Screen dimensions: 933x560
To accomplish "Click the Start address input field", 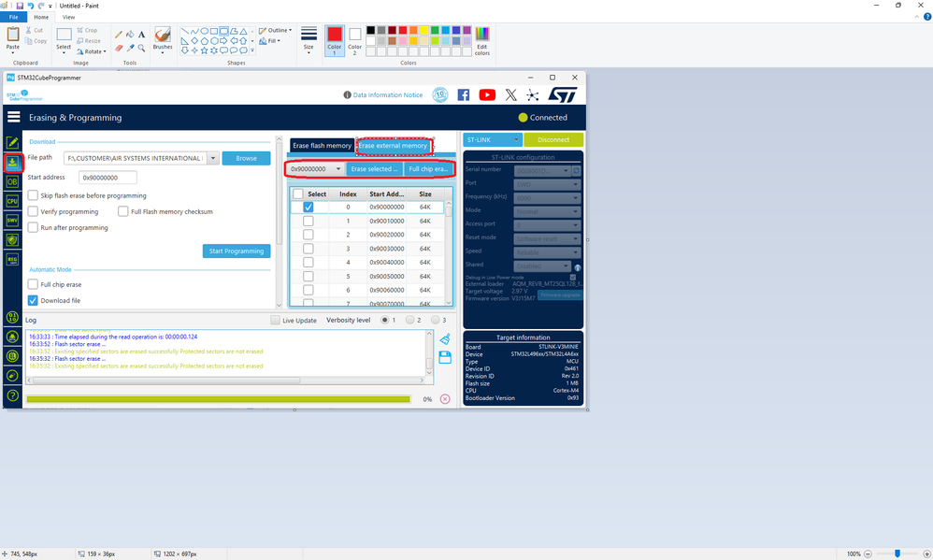I will click(108, 178).
